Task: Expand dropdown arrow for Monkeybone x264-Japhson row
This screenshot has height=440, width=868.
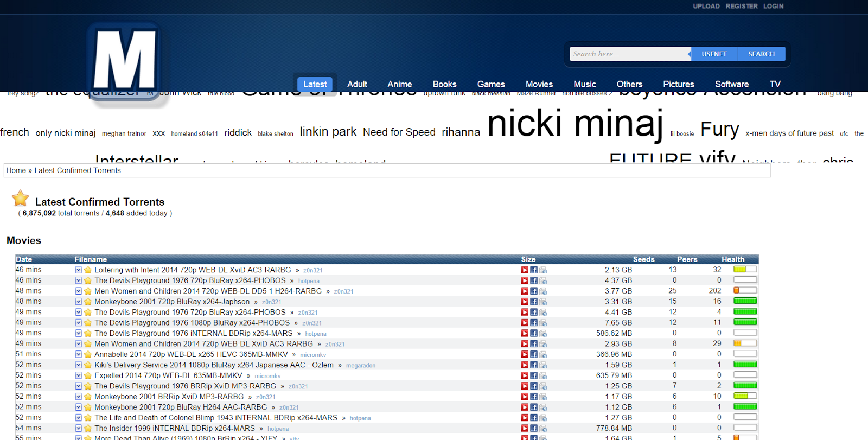Action: 79,302
